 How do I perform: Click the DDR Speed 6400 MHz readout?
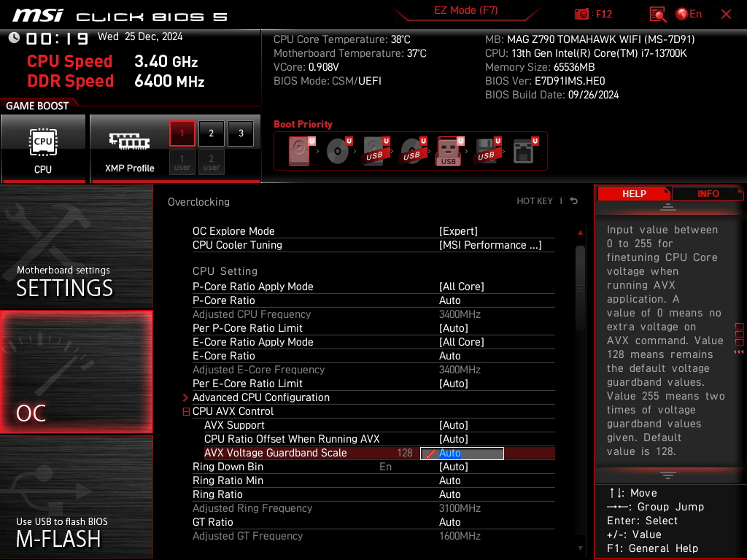click(x=116, y=81)
